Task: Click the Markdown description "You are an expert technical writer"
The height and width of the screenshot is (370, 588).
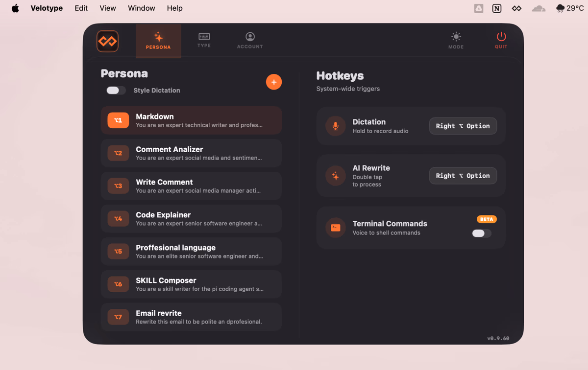Action: (199, 125)
